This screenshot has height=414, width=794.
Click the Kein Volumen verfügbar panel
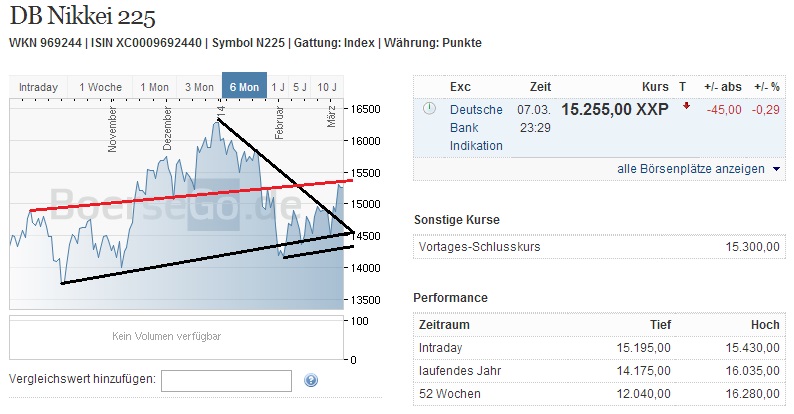point(167,337)
